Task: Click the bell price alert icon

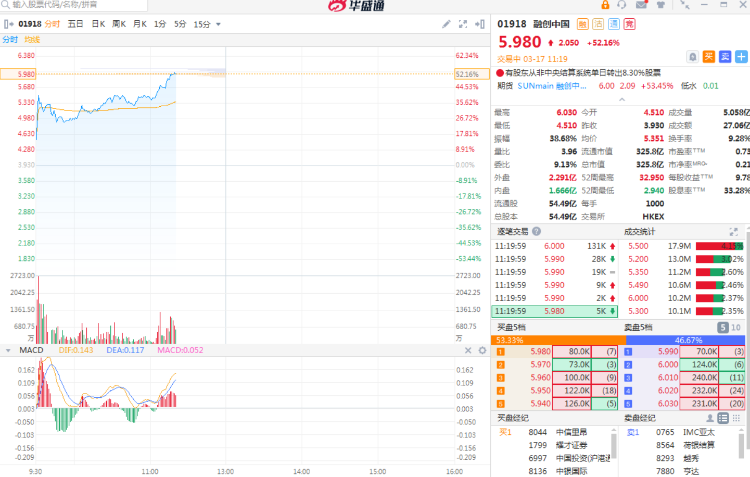Action: 692,57
